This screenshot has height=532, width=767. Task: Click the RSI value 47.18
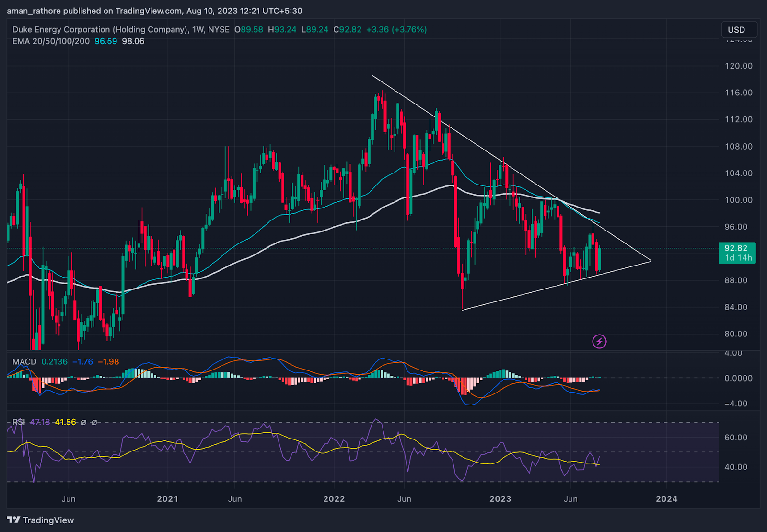click(x=40, y=422)
